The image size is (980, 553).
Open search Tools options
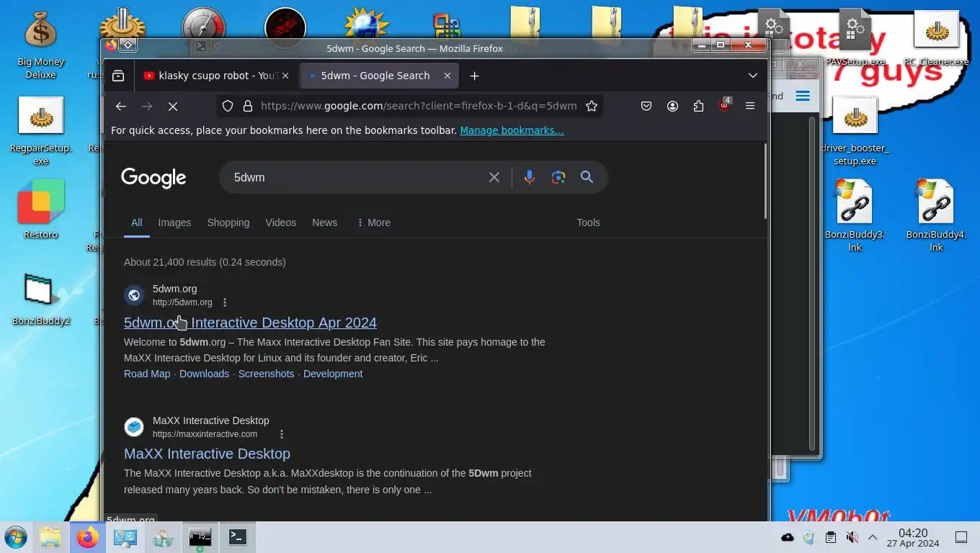[x=588, y=222]
